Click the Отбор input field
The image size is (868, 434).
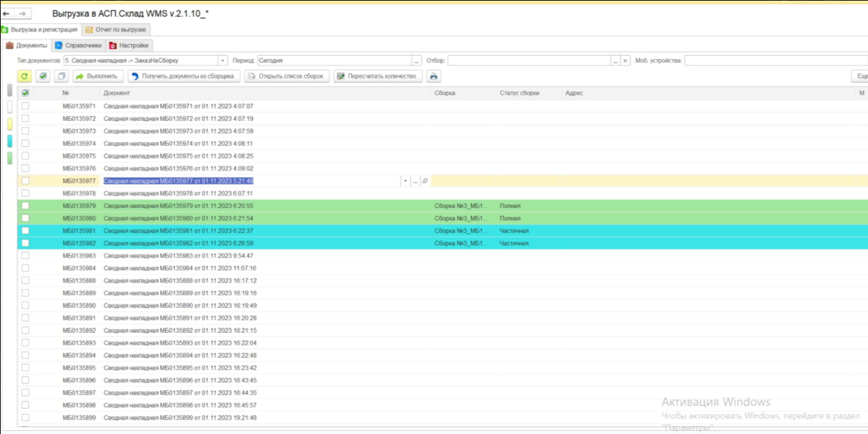(x=529, y=60)
